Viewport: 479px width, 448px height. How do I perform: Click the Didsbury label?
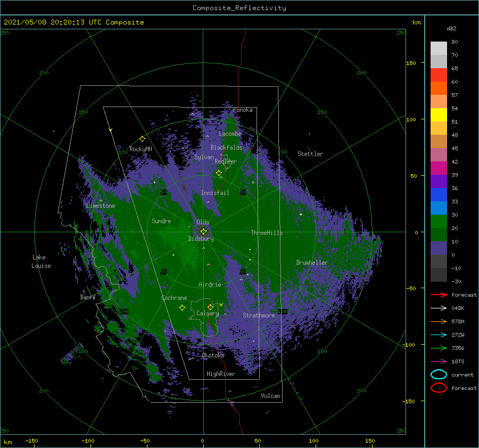(201, 239)
